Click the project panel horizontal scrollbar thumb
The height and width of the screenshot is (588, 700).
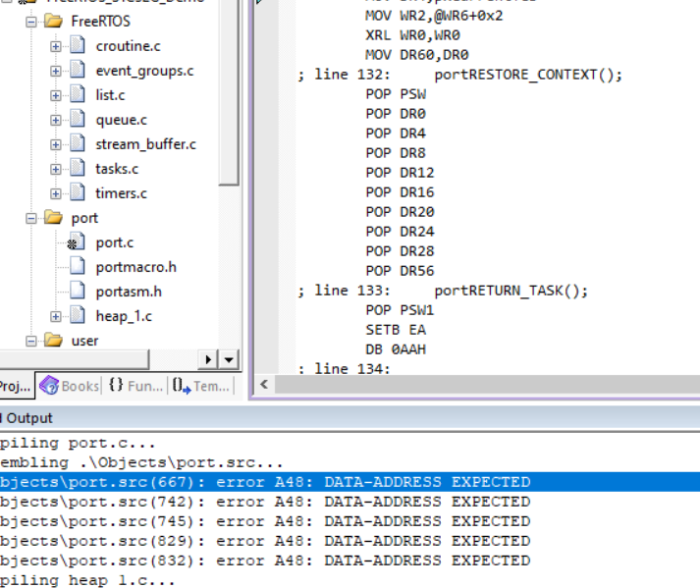74,359
